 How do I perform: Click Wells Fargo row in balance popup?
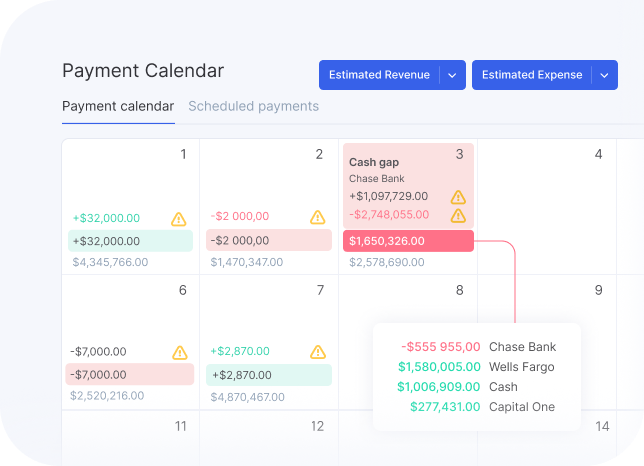[477, 367]
